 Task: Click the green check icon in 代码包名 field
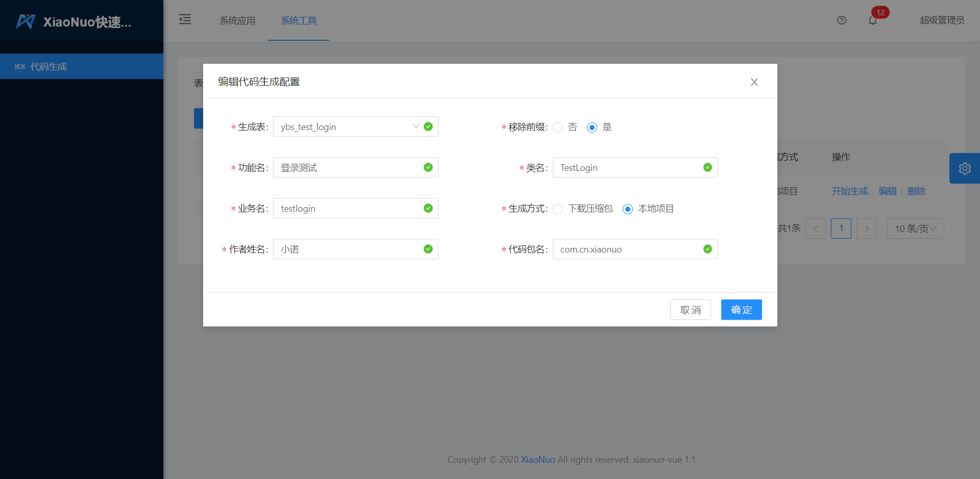(x=707, y=249)
